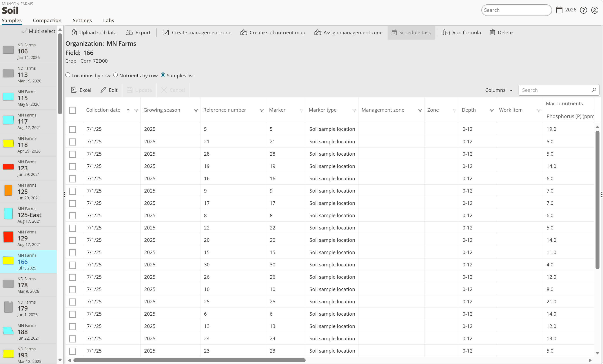This screenshot has height=364, width=603.
Task: Click the Export label in the toolbar
Action: [143, 33]
